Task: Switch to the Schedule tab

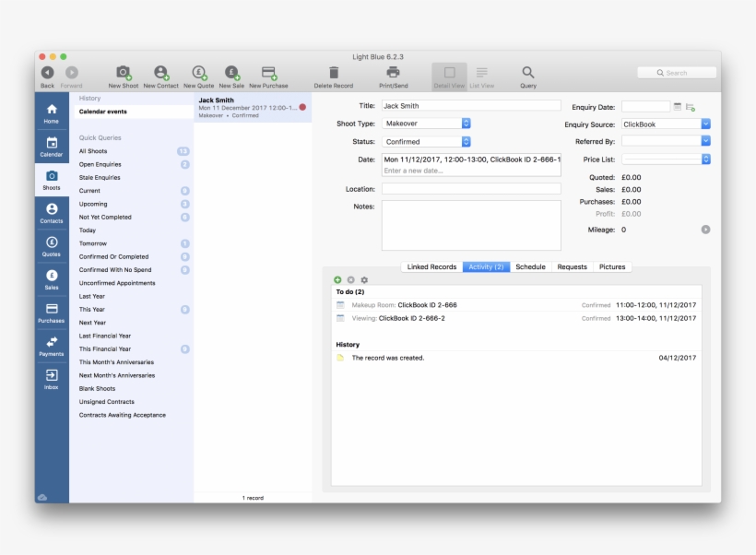Action: tap(531, 266)
